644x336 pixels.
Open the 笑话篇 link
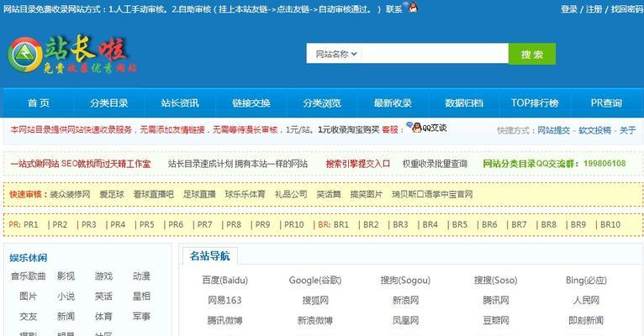[329, 194]
